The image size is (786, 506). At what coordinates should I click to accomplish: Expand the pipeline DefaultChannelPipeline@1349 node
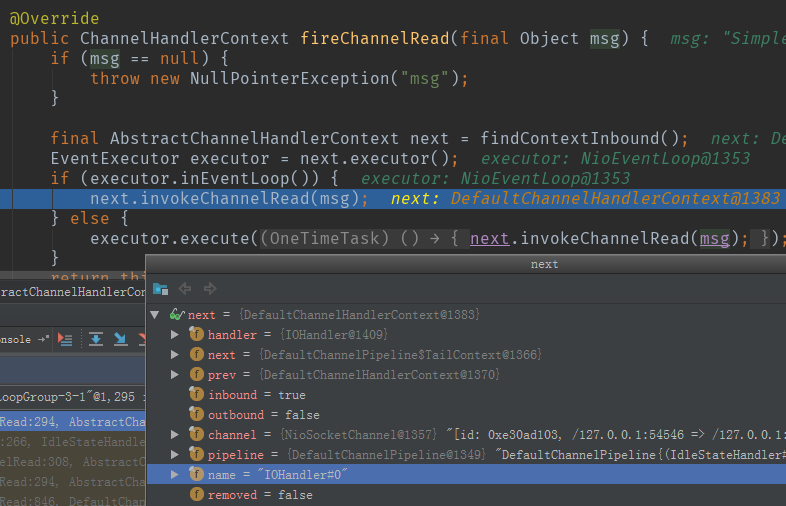pyautogui.click(x=174, y=455)
